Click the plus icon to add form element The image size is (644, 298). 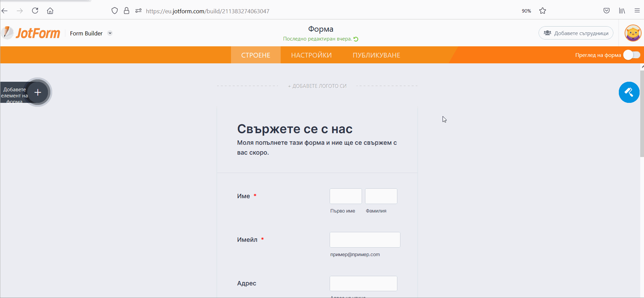click(x=38, y=92)
